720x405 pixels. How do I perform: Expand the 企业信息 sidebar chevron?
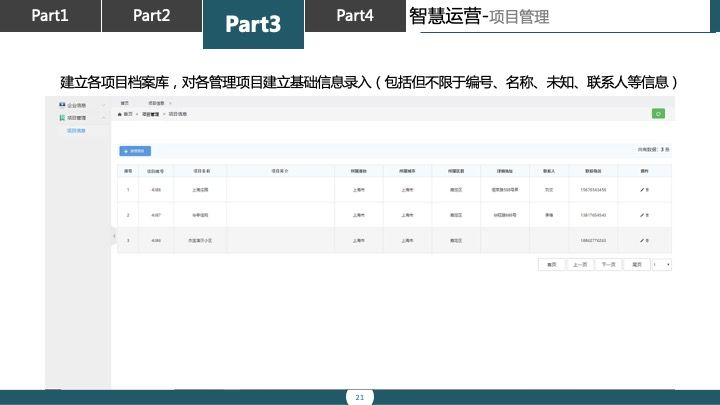coord(103,106)
